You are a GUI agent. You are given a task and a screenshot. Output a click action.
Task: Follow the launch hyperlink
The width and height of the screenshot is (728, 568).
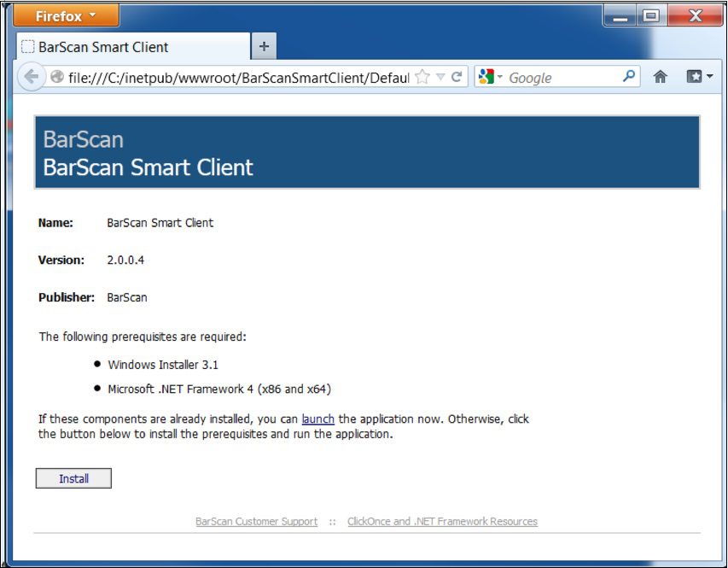click(318, 419)
